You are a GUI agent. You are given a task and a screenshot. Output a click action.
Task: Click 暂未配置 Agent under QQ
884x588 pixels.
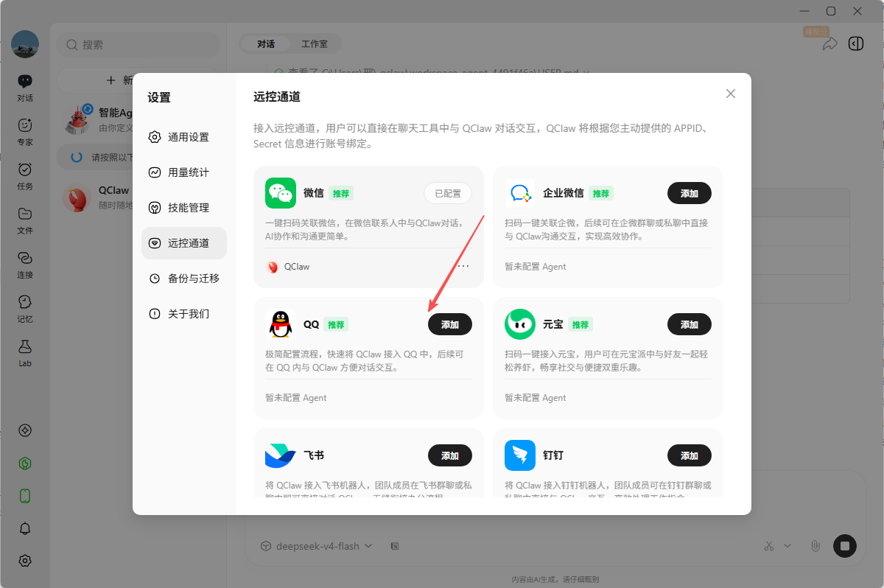[296, 398]
